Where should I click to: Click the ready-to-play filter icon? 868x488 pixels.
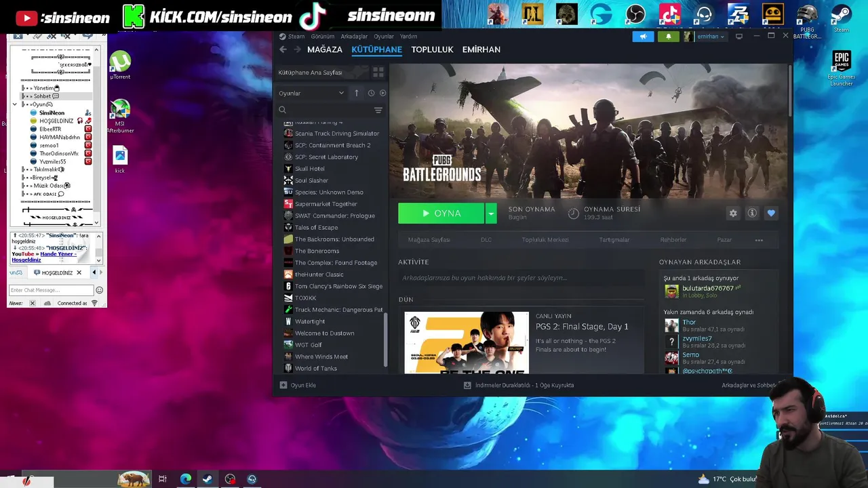(382, 93)
